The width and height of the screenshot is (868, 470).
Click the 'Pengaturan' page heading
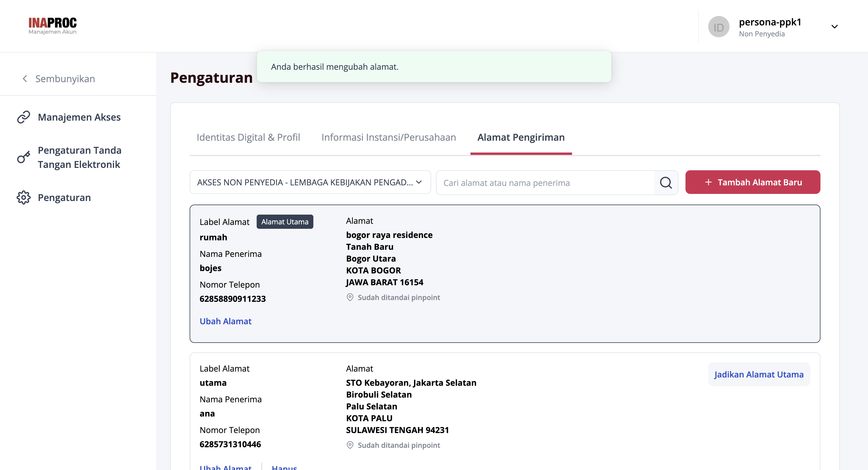pyautogui.click(x=211, y=77)
